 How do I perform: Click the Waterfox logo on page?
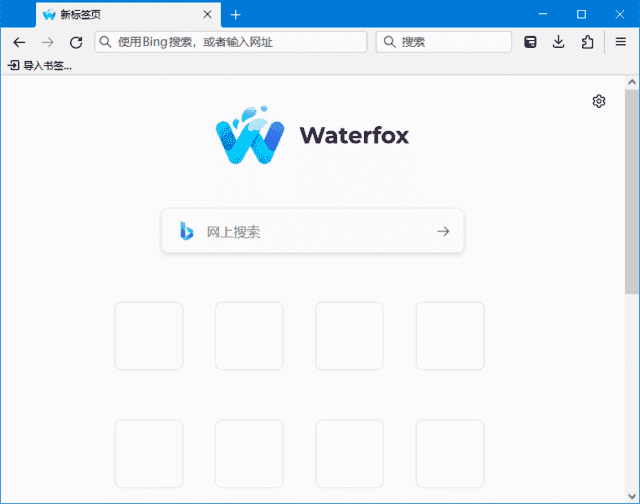(312, 135)
